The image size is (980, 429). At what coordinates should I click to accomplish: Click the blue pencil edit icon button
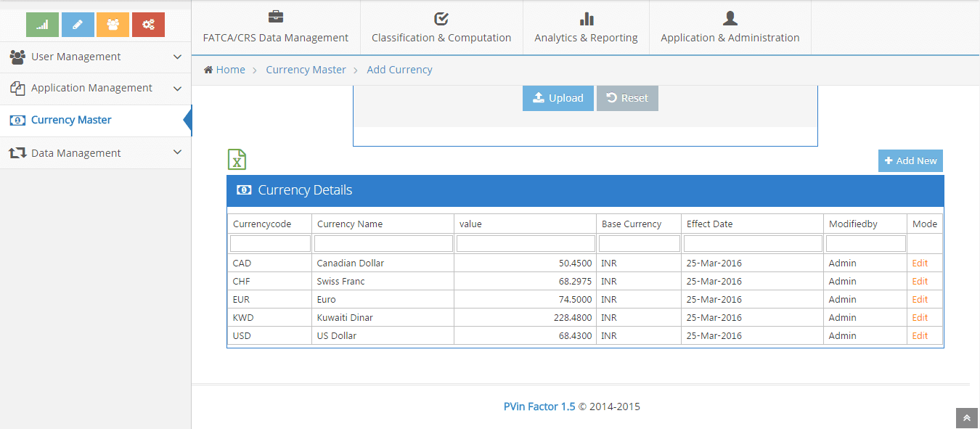click(78, 25)
